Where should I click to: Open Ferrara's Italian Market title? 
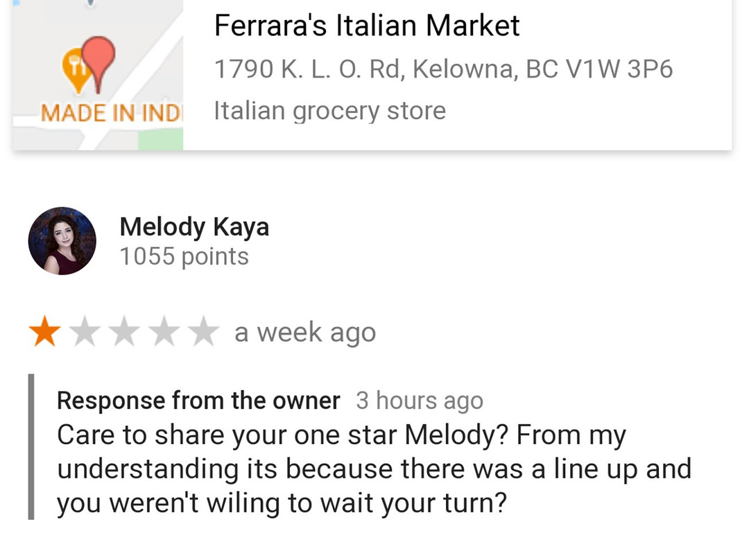tap(366, 26)
